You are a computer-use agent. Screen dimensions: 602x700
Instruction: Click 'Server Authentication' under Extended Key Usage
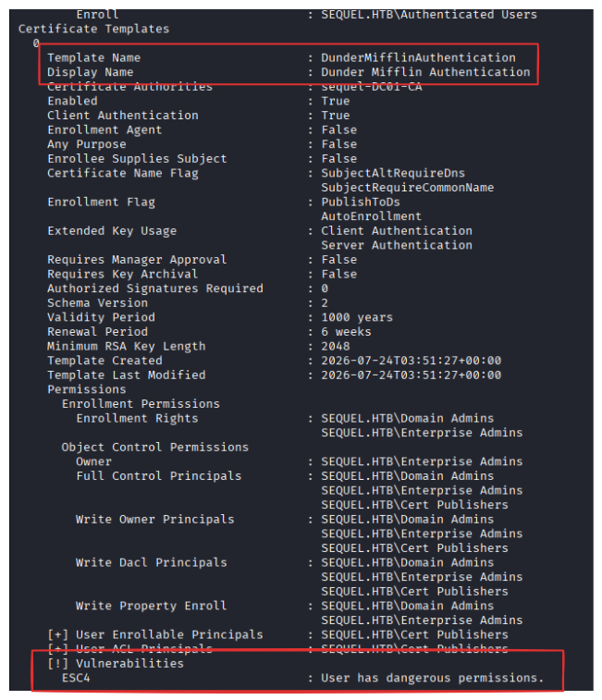[x=397, y=245]
